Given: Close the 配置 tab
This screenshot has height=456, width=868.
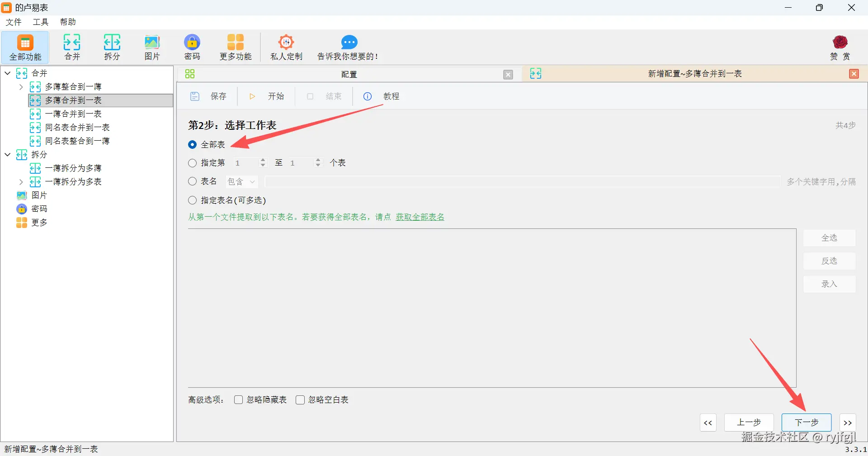Looking at the screenshot, I should point(508,75).
